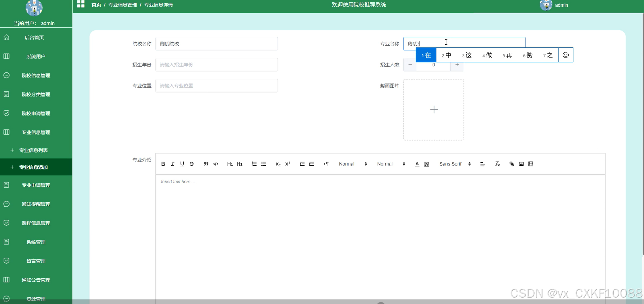
Task: Insert a code block
Action: click(216, 164)
